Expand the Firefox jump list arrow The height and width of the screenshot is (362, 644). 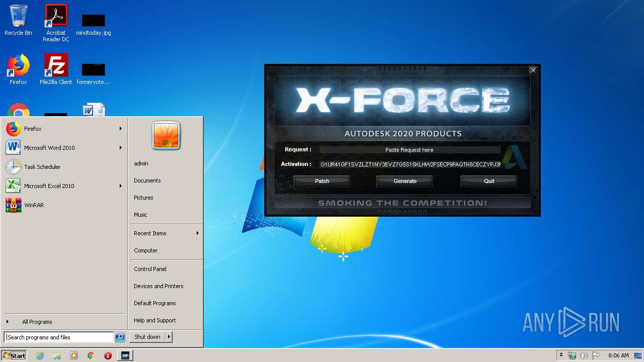pyautogui.click(x=121, y=129)
